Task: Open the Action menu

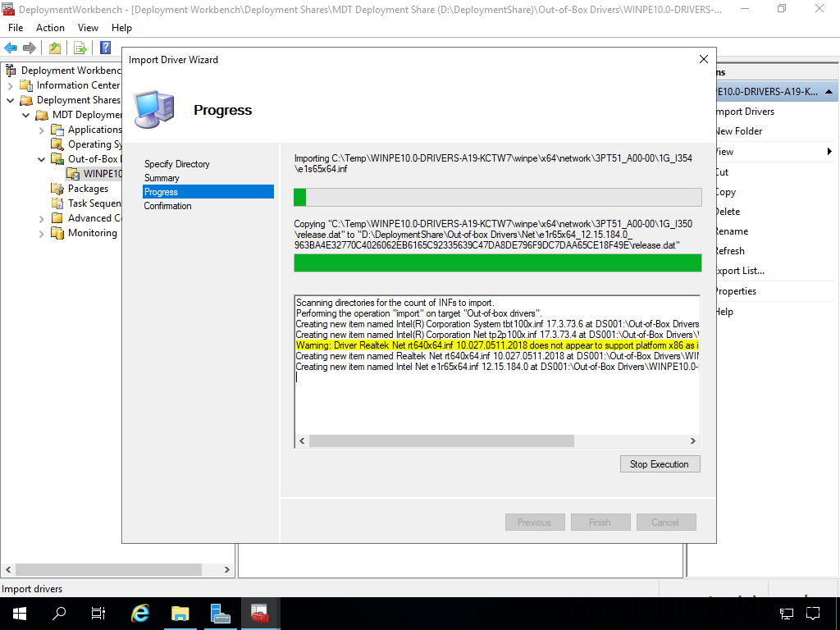Action: (x=50, y=28)
